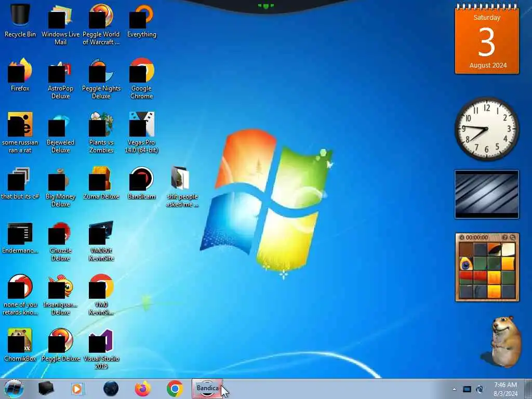Open the taskbar clock showing 7:46 AM
Screen dimensions: 532x399
click(506, 389)
